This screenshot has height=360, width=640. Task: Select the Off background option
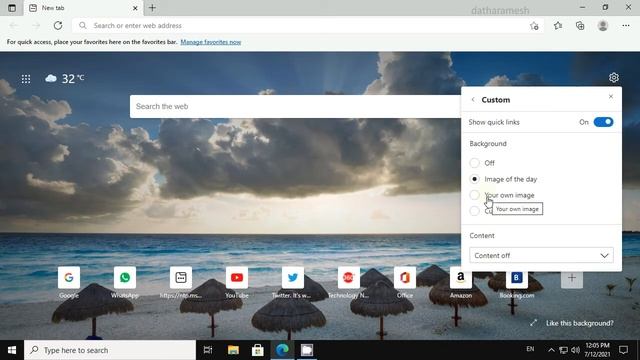[474, 163]
